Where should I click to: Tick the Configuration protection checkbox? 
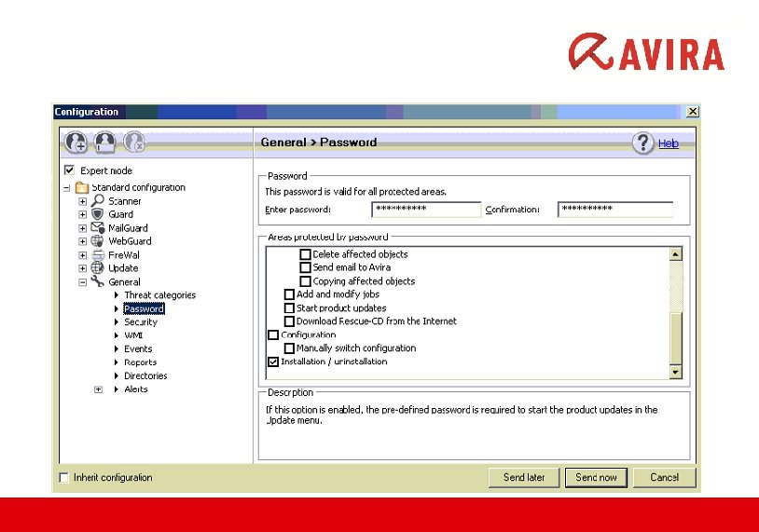[x=273, y=334]
